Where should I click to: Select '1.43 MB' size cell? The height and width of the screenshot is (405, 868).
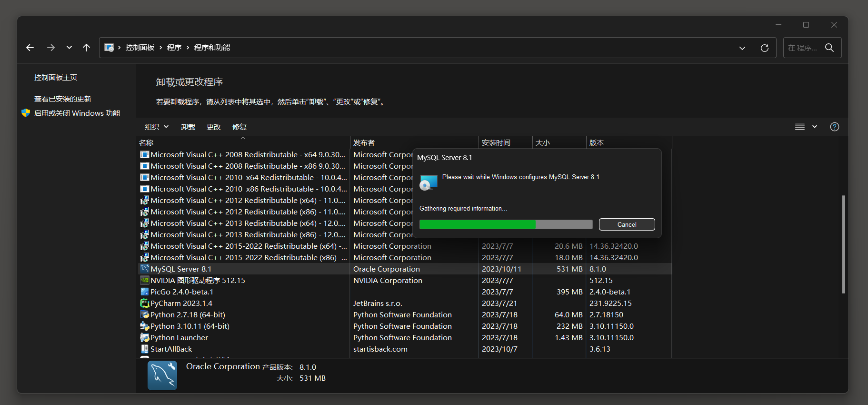point(569,337)
